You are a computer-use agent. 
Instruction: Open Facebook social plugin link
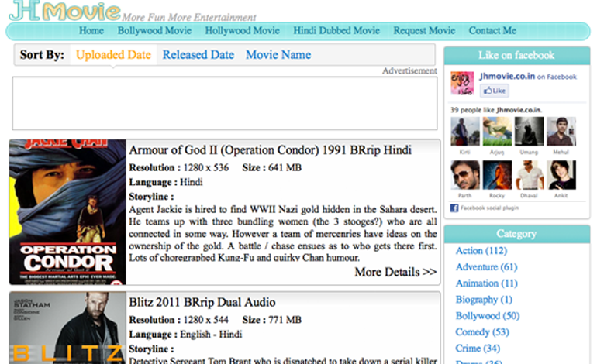coord(489,208)
